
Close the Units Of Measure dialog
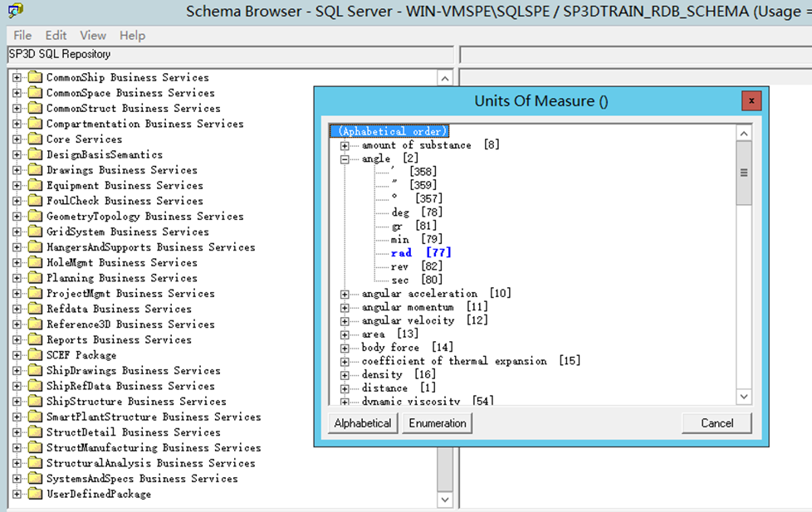[x=751, y=100]
